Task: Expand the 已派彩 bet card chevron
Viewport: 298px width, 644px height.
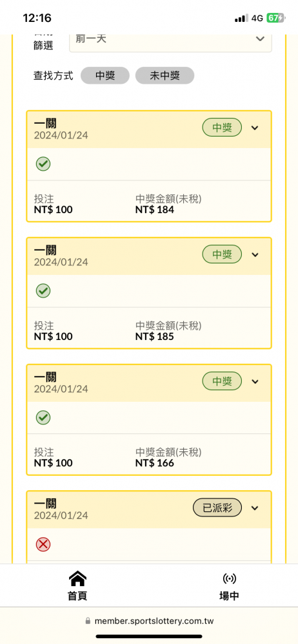Action: (x=255, y=508)
